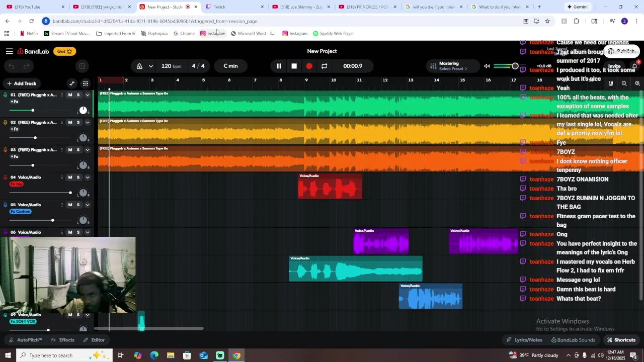Click track 01 microphone input icon

coord(6,95)
